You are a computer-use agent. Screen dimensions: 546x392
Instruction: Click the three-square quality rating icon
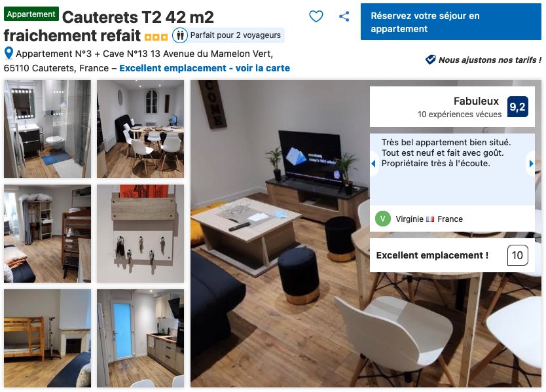[x=156, y=37]
